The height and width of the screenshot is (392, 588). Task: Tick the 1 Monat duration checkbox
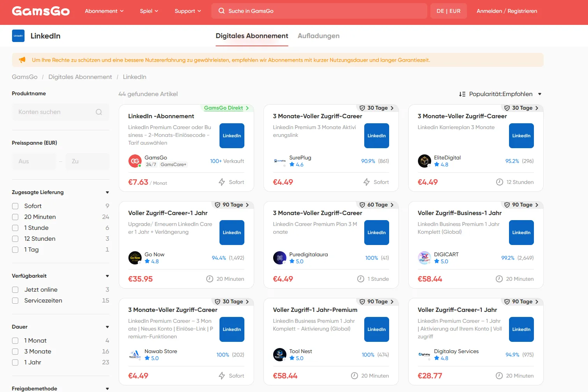[x=15, y=341]
